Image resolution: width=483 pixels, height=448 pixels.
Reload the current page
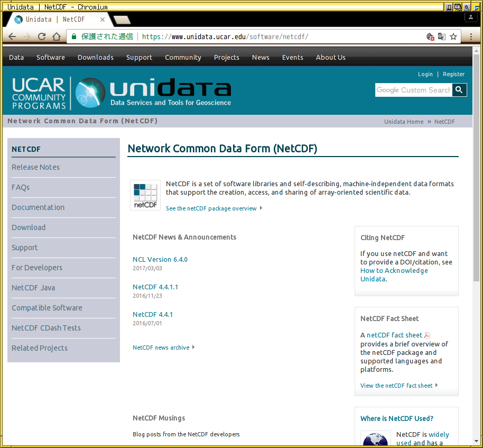click(42, 36)
